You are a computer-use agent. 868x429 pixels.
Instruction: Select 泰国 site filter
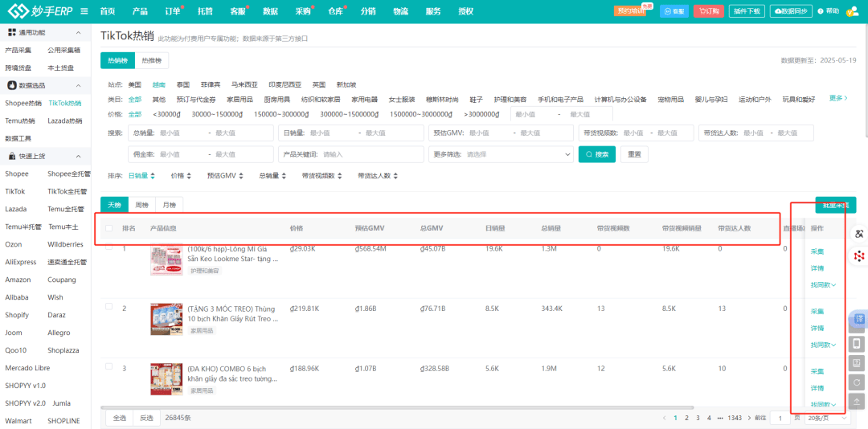pyautogui.click(x=183, y=84)
